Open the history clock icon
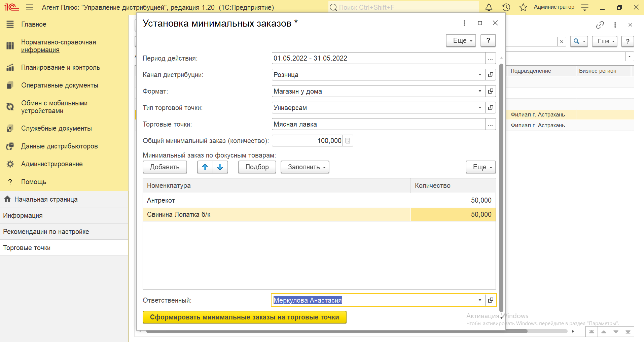The height and width of the screenshot is (342, 644). coord(506,7)
